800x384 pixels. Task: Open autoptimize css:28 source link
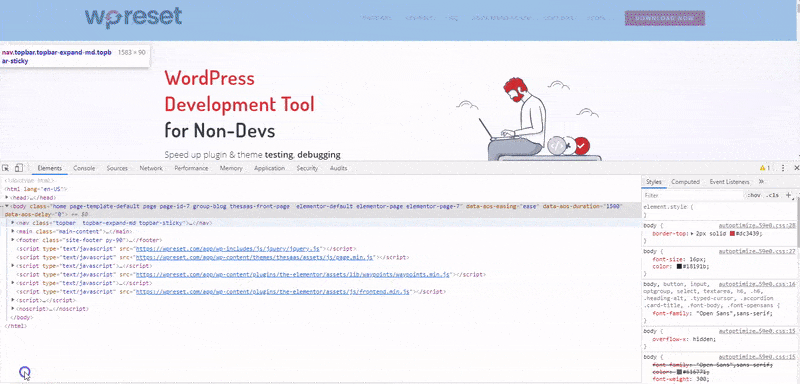tap(757, 225)
